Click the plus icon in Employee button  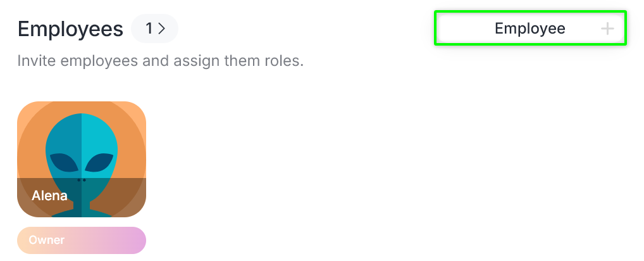click(607, 29)
